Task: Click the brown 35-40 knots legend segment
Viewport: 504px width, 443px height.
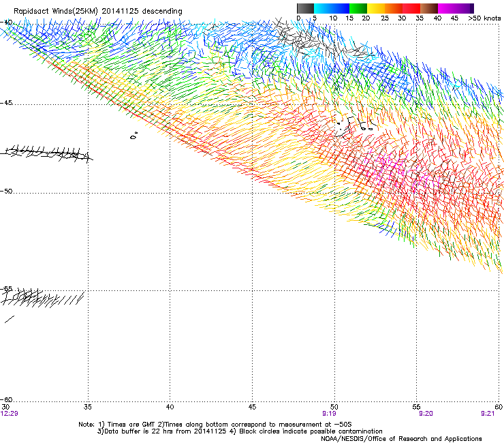Action: pos(429,8)
